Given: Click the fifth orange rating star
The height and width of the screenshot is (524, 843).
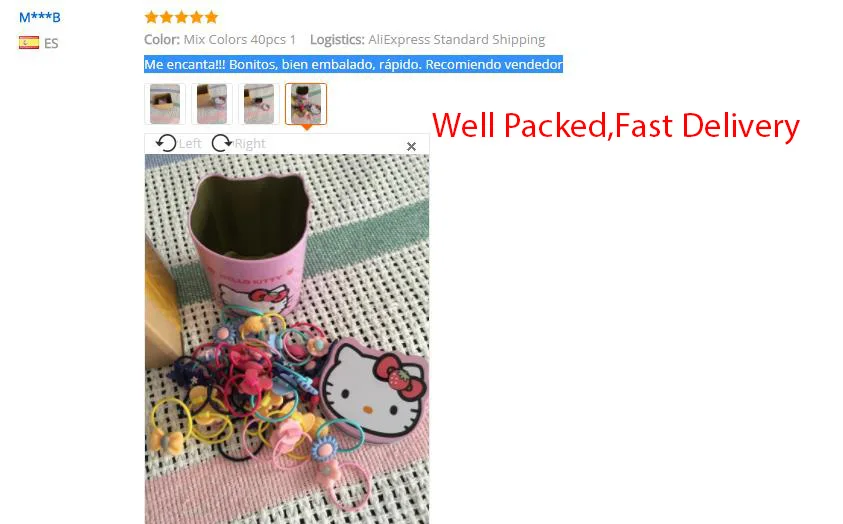Looking at the screenshot, I should [212, 17].
